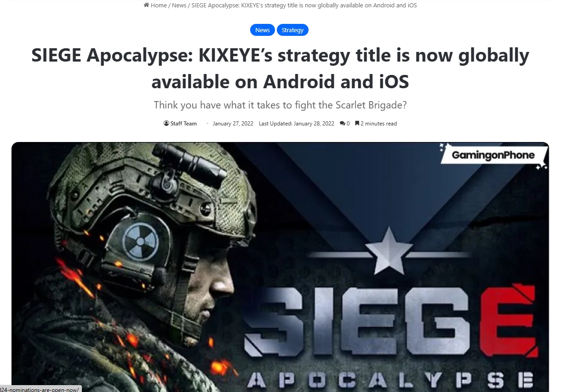Open the Staff Team author page
This screenshot has height=392, width=561.
click(183, 123)
